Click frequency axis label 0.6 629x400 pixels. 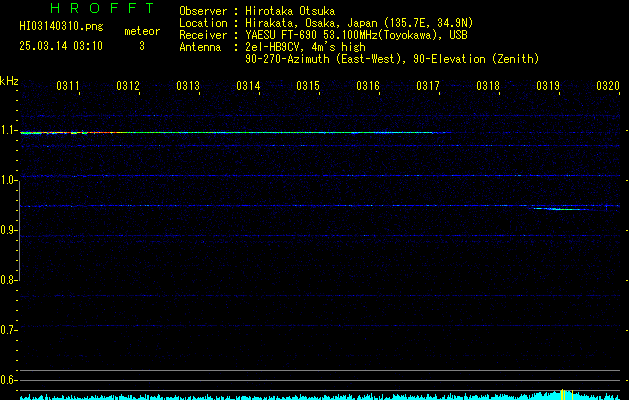(x=9, y=380)
